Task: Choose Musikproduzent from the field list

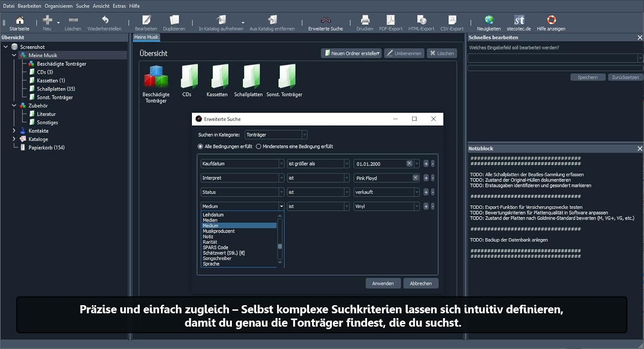Action: pyautogui.click(x=219, y=231)
